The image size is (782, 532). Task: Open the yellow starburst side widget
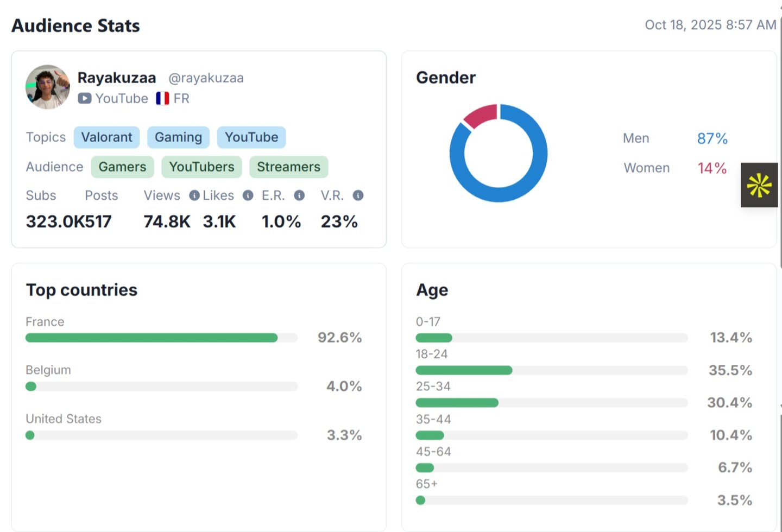759,185
